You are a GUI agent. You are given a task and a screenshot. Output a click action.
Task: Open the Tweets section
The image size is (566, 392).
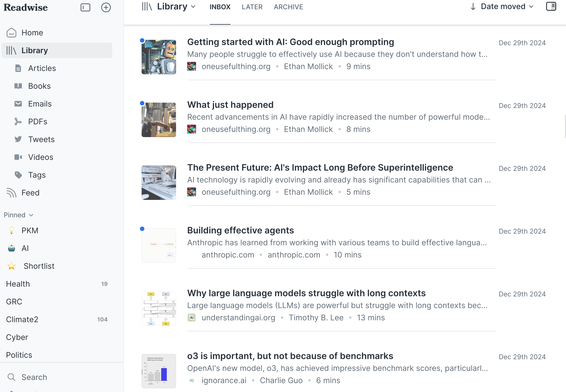click(x=41, y=139)
